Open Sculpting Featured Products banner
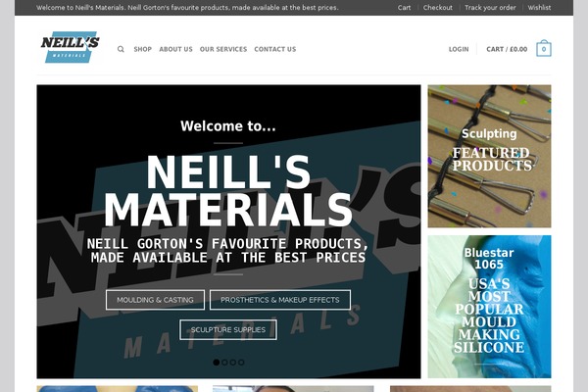 pos(489,156)
